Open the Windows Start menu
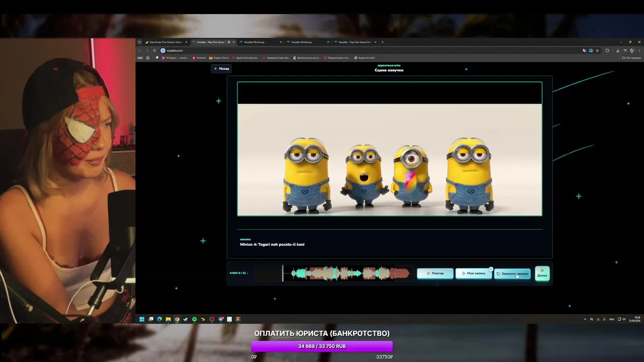The height and width of the screenshot is (362, 644). click(x=142, y=319)
